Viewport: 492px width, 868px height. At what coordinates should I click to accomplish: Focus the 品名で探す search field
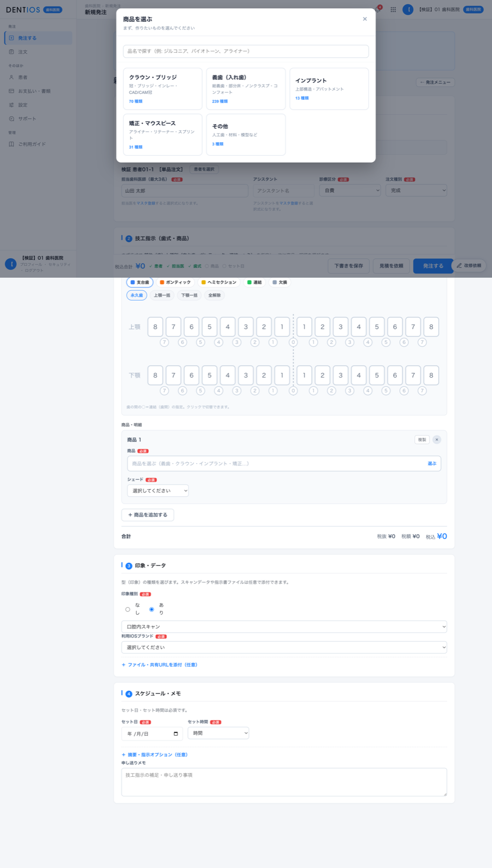(x=246, y=51)
